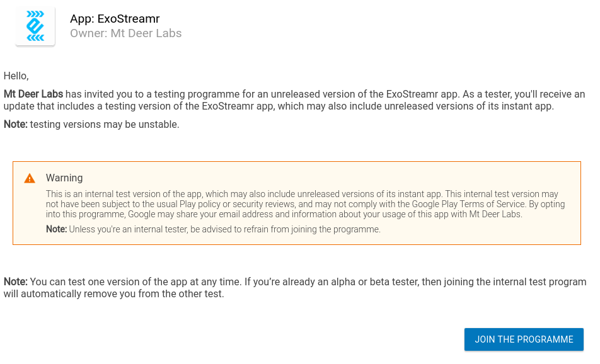Screen dimensions: 600x364
Task: Click "Mt Deer Labs" ending the warning paragraph
Action: [495, 214]
